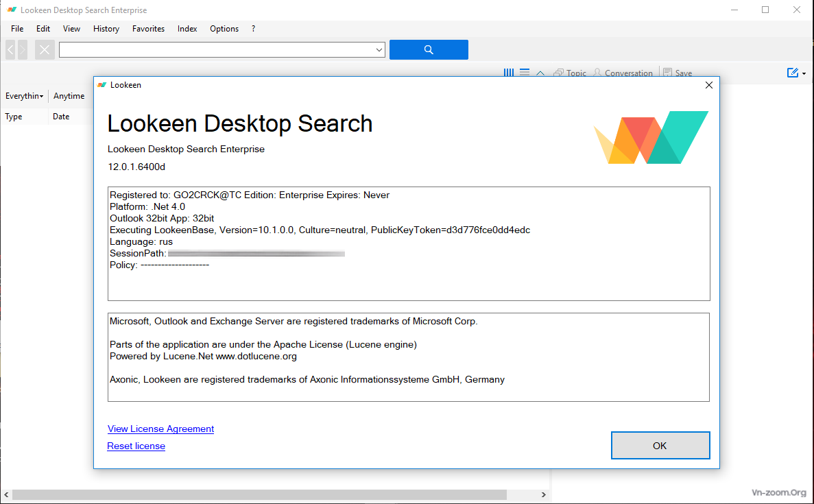Click the 'Language: rus' line

(x=141, y=242)
